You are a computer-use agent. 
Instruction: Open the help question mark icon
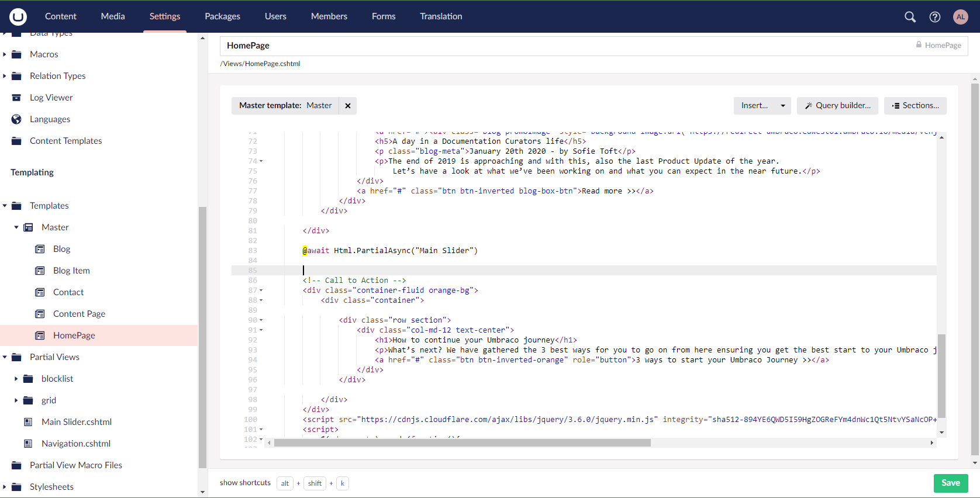pos(934,17)
